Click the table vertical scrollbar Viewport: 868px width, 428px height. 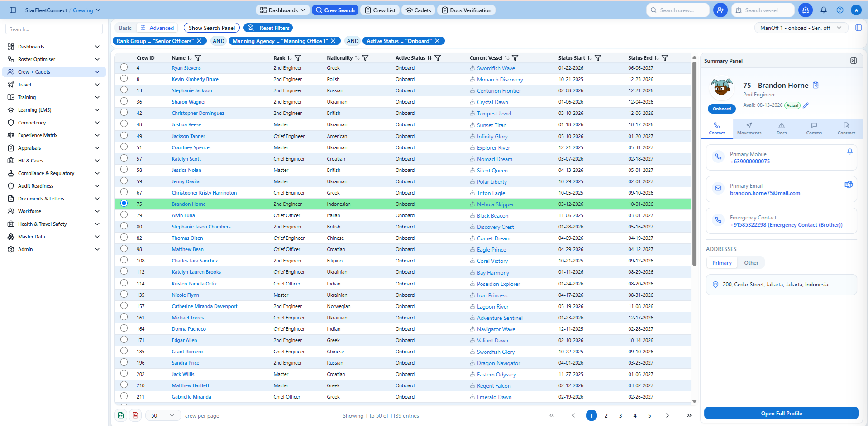694,163
